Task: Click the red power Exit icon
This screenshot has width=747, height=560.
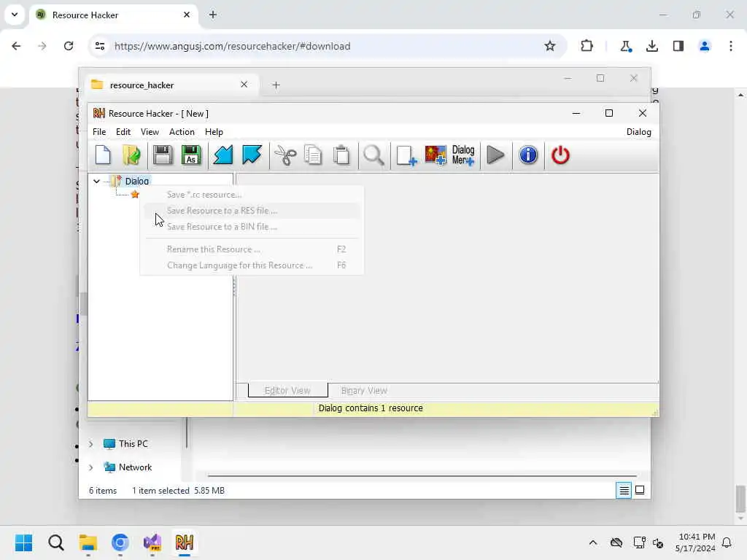Action: [x=560, y=155]
